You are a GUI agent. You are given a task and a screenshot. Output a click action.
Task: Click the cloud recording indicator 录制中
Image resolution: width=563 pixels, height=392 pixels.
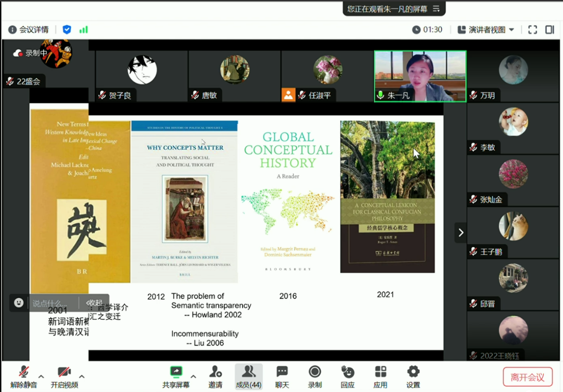pos(30,53)
